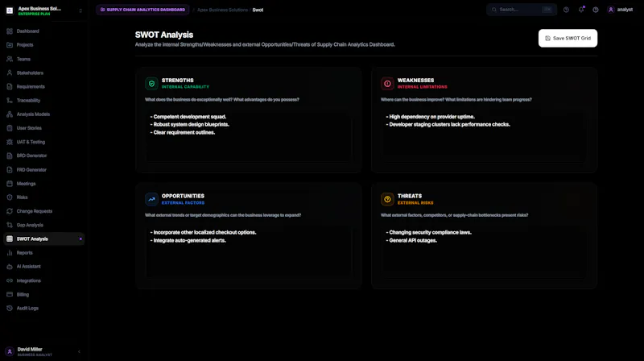Edit the Weaknesses text area

click(484, 136)
